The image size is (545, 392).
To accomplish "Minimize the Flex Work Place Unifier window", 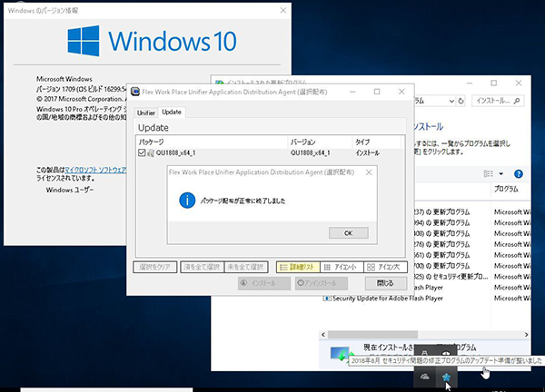I will [352, 92].
